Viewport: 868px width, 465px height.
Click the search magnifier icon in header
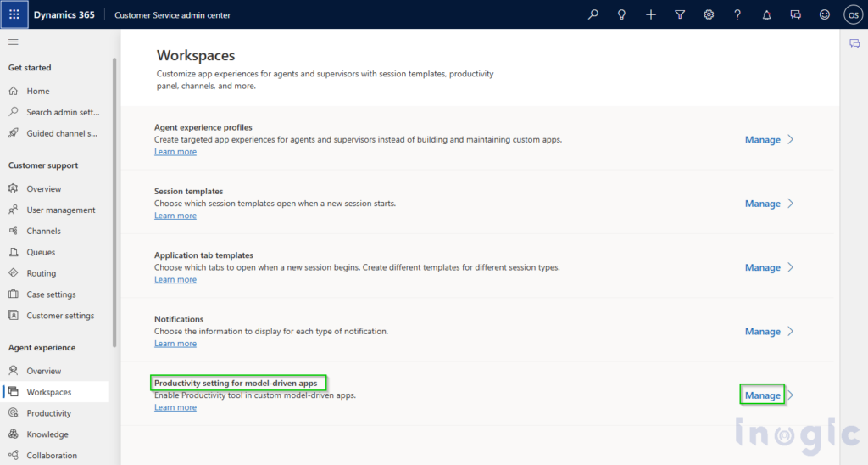tap(593, 14)
